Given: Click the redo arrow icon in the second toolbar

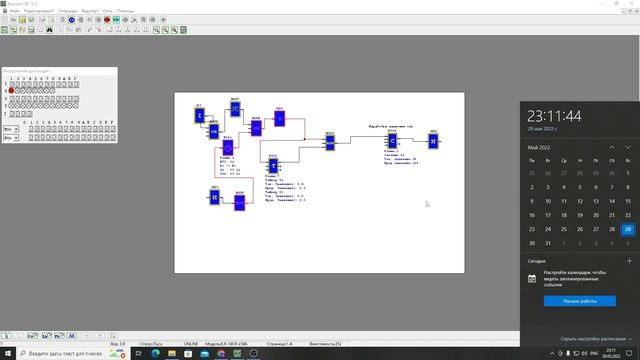Looking at the screenshot, I should click(x=99, y=30).
